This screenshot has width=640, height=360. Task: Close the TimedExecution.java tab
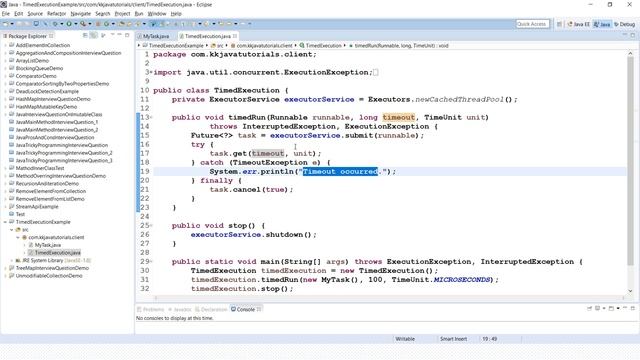coord(235,36)
